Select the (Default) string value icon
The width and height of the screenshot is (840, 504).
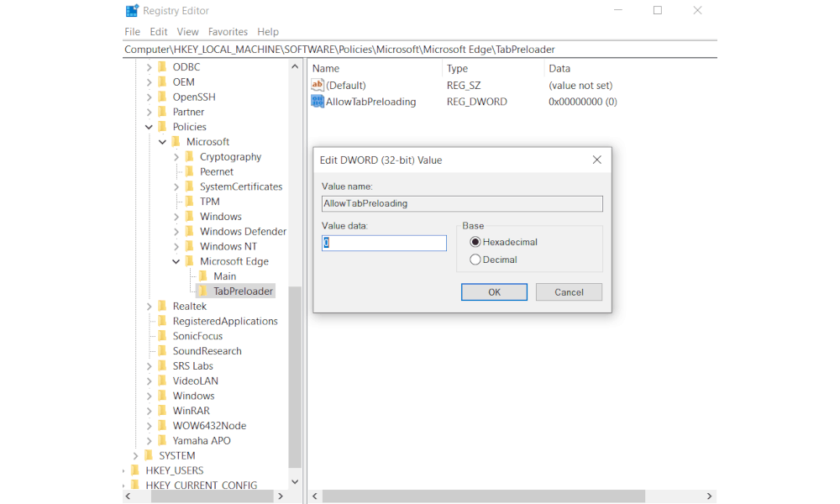click(x=318, y=85)
